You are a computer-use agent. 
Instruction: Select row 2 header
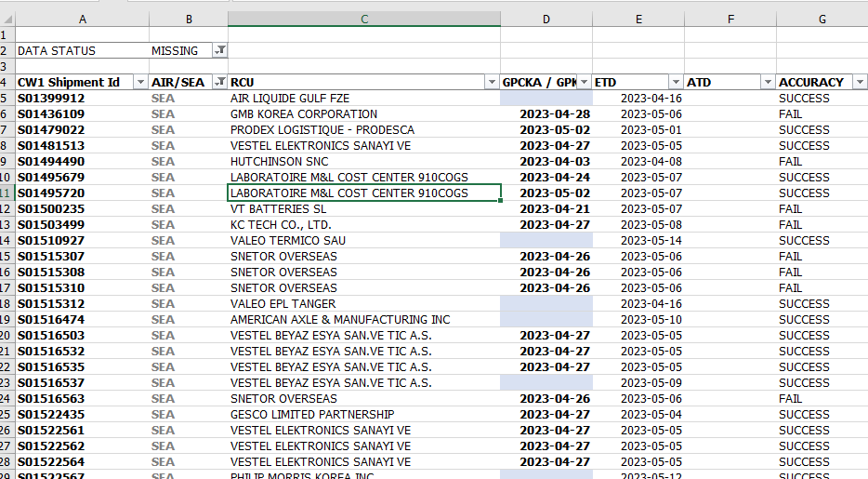pyautogui.click(x=7, y=50)
